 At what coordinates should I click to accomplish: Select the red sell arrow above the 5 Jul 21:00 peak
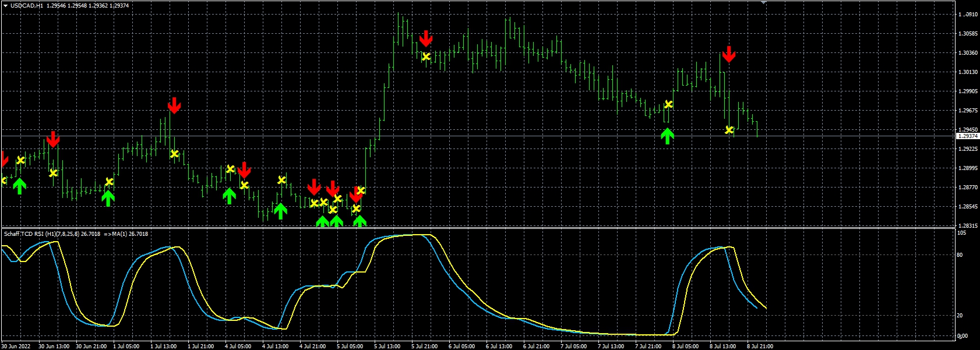(426, 38)
